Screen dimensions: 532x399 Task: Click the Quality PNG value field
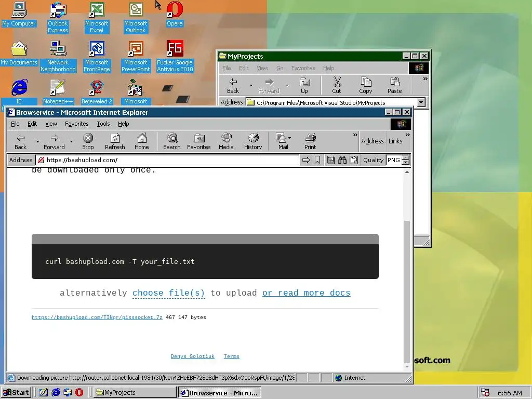click(x=394, y=160)
